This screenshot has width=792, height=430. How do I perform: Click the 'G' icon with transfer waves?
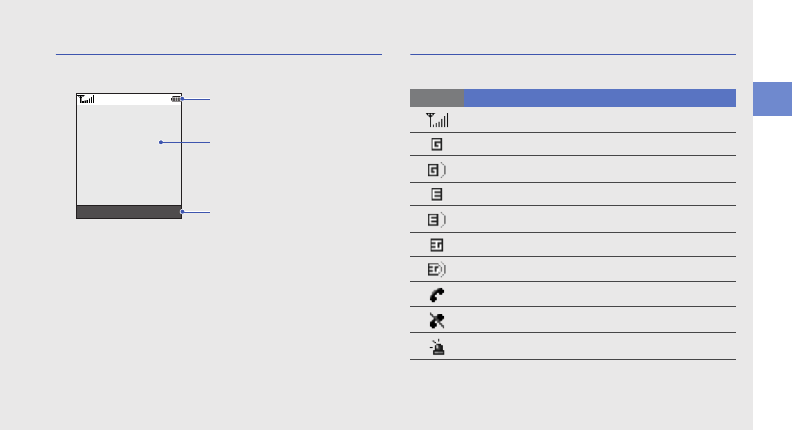437,170
